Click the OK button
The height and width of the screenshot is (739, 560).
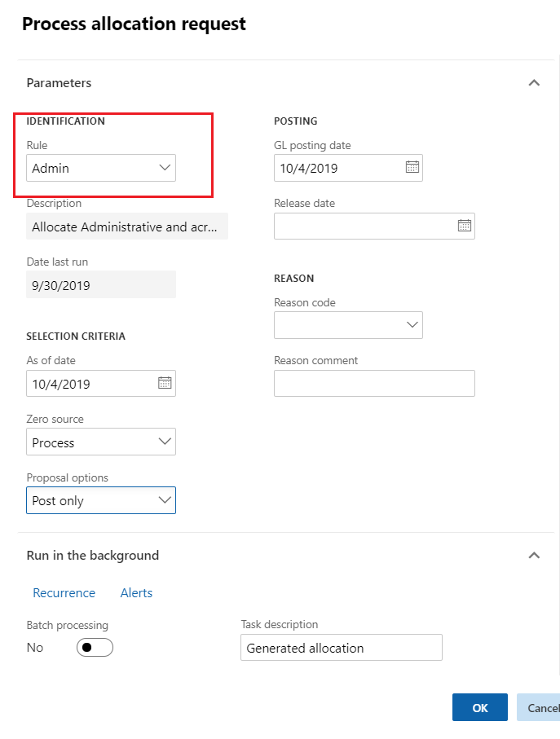click(x=479, y=707)
